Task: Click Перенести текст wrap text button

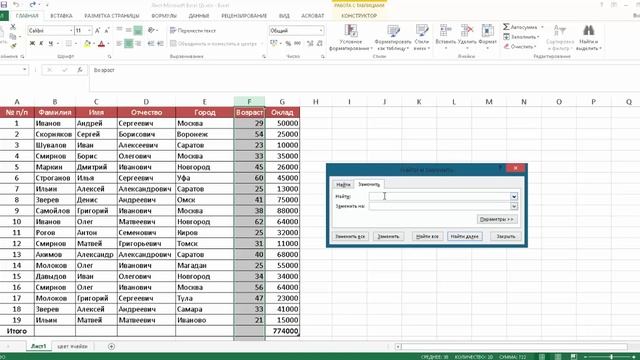Action: pyautogui.click(x=193, y=31)
